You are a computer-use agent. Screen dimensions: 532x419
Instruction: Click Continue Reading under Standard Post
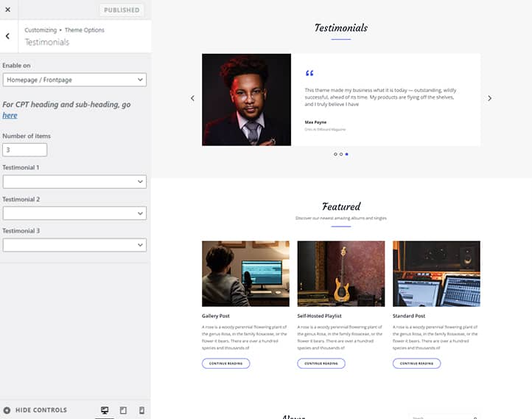tap(416, 364)
